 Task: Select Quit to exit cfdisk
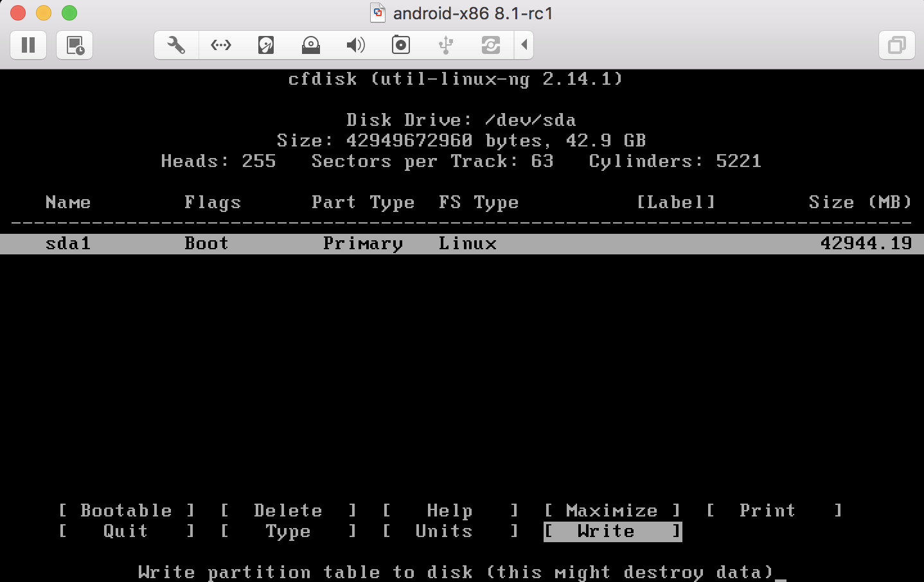125,531
